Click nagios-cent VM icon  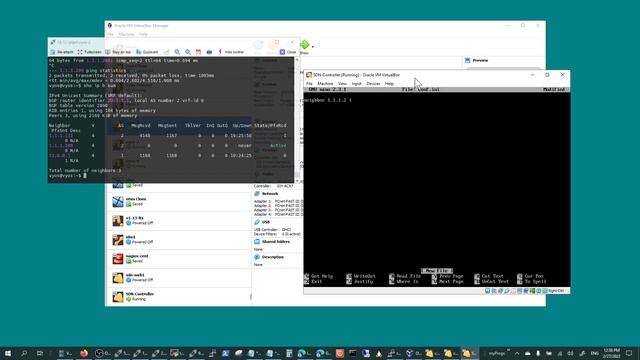click(118, 259)
